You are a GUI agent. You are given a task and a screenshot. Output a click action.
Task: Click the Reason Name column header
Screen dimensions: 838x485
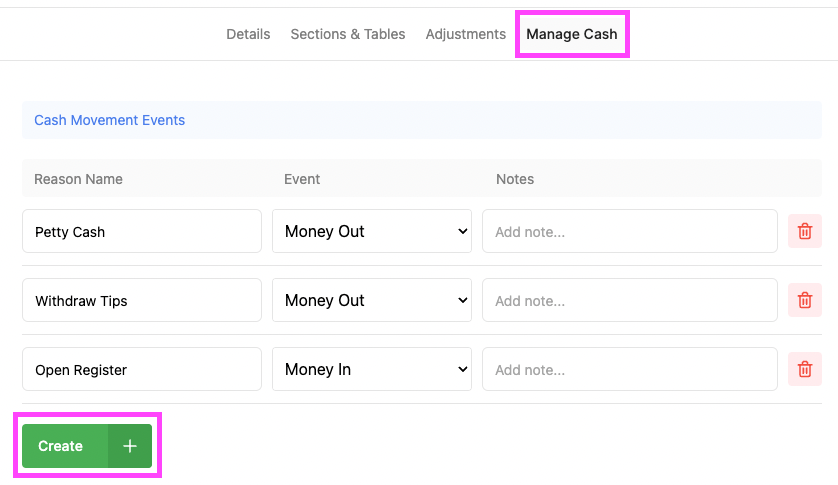tap(79, 179)
